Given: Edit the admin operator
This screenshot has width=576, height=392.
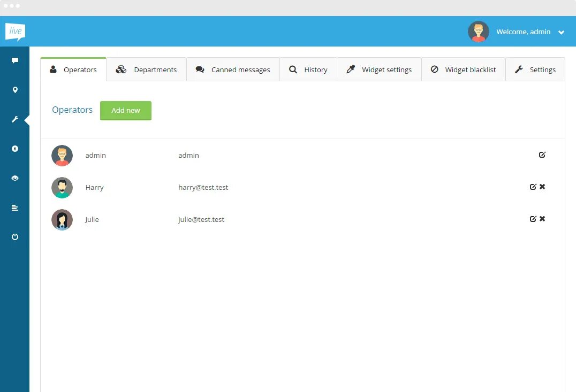Looking at the screenshot, I should coord(542,155).
